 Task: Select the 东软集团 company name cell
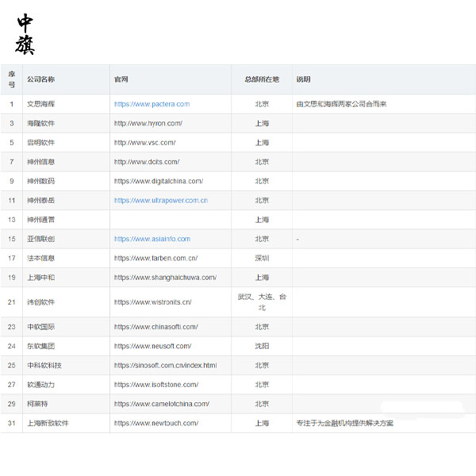coord(40,346)
